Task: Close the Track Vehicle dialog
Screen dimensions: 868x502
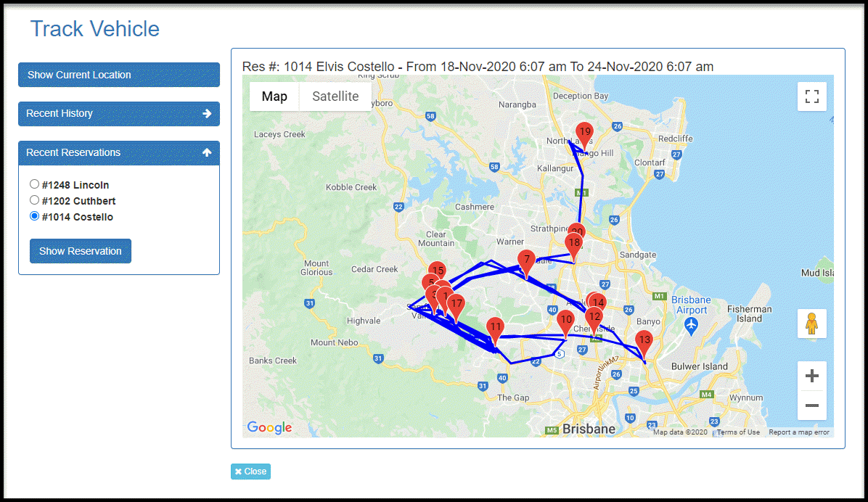Action: pyautogui.click(x=251, y=472)
